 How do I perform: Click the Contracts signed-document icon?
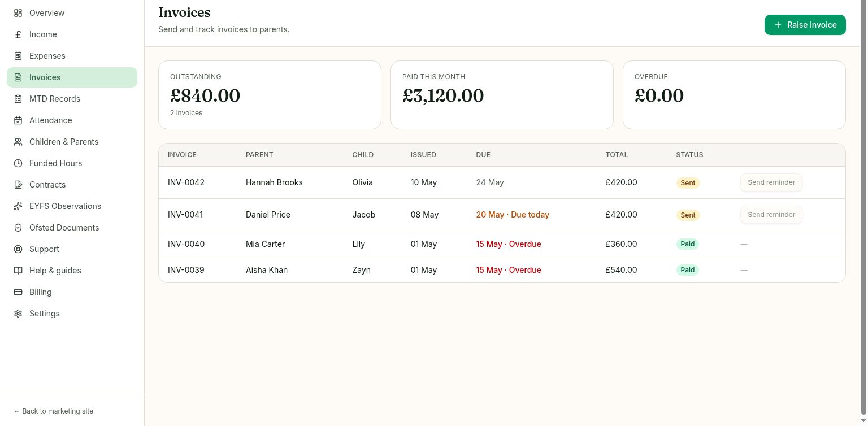tap(18, 185)
